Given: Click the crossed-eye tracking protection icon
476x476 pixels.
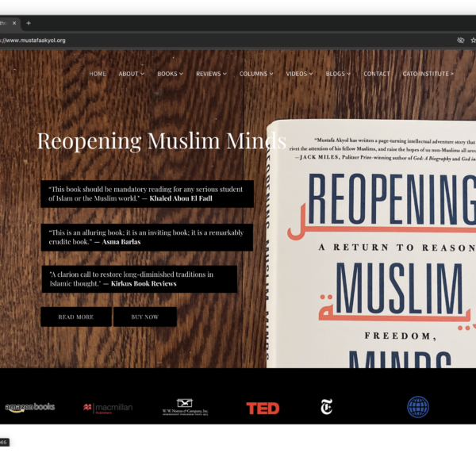Looking at the screenshot, I should (x=460, y=40).
